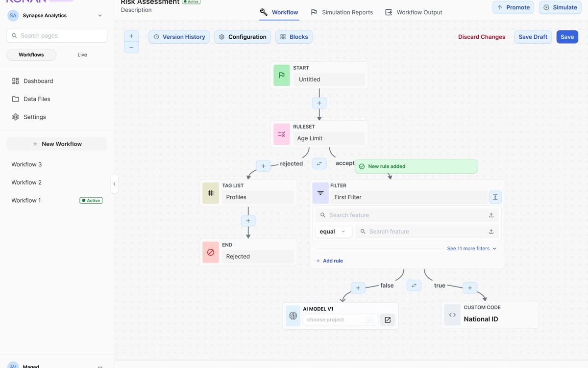Image resolution: width=588 pixels, height=368 pixels.
Task: Click the blue Save button
Action: point(567,37)
